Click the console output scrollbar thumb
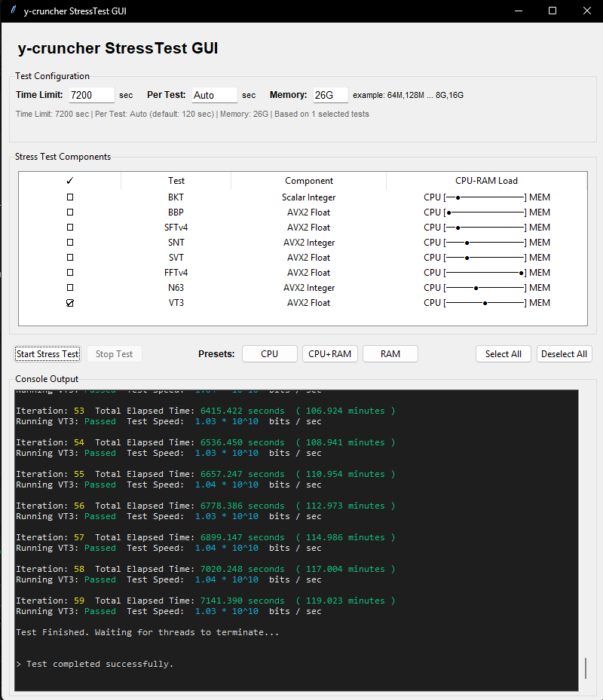Viewport: 603px width, 700px height. [586, 668]
